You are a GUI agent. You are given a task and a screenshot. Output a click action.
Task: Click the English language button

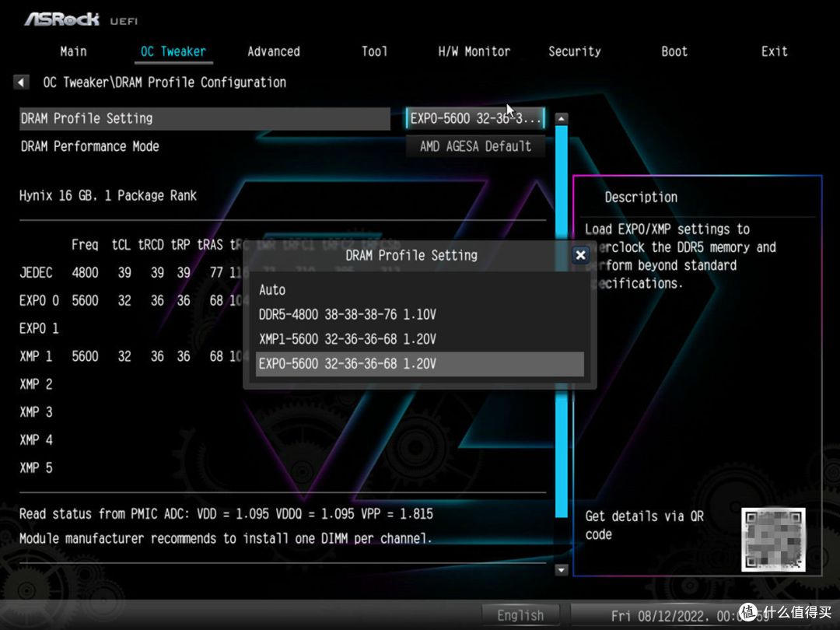(520, 615)
